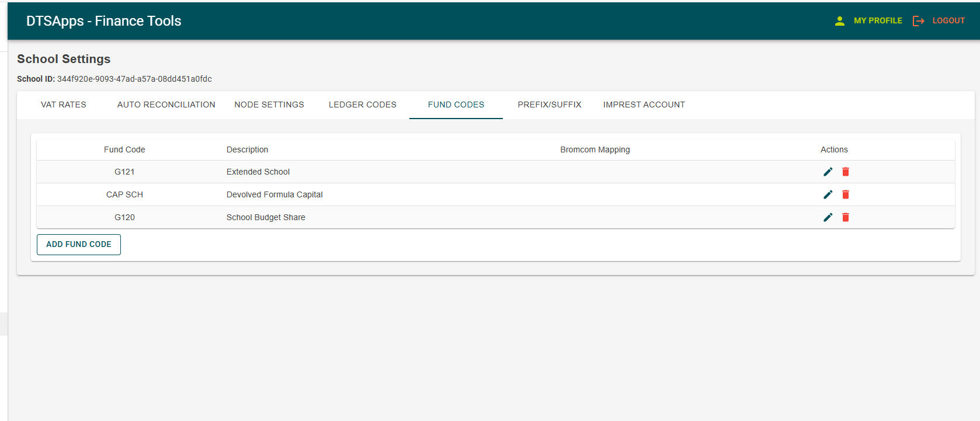Click the Logout text link
This screenshot has width=980, height=421.
point(948,21)
